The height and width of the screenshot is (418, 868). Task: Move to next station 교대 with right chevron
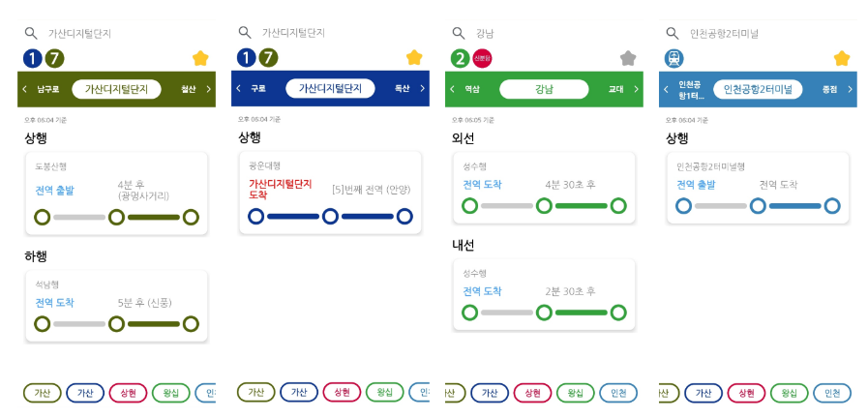636,89
